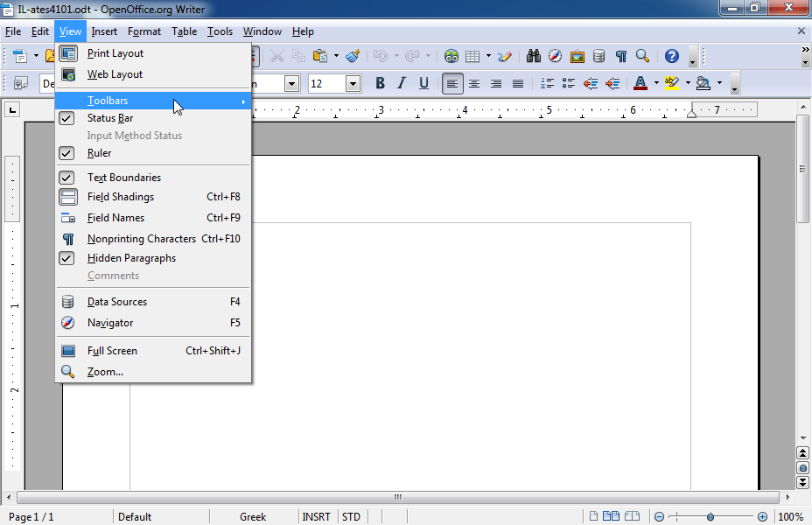Align text right
Image resolution: width=812 pixels, height=525 pixels.
tap(495, 83)
